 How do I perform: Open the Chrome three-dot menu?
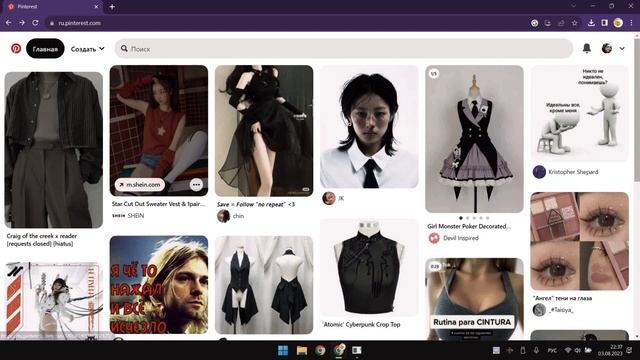[x=631, y=23]
